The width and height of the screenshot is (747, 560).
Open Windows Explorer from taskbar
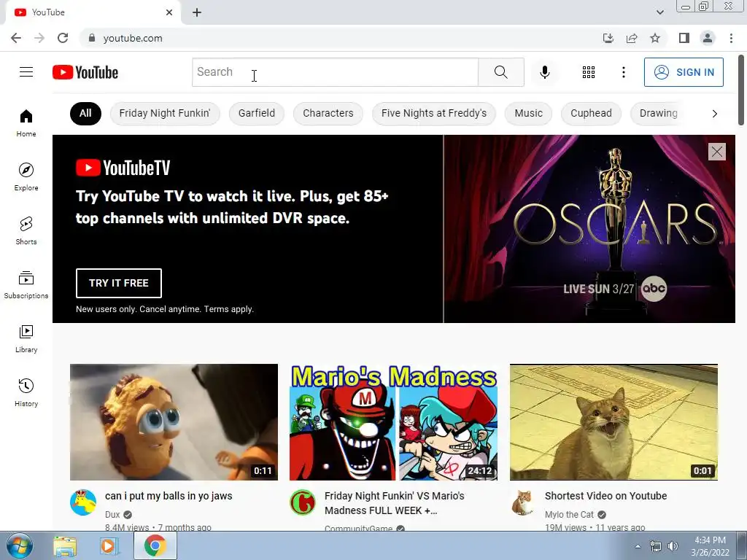pyautogui.click(x=65, y=546)
